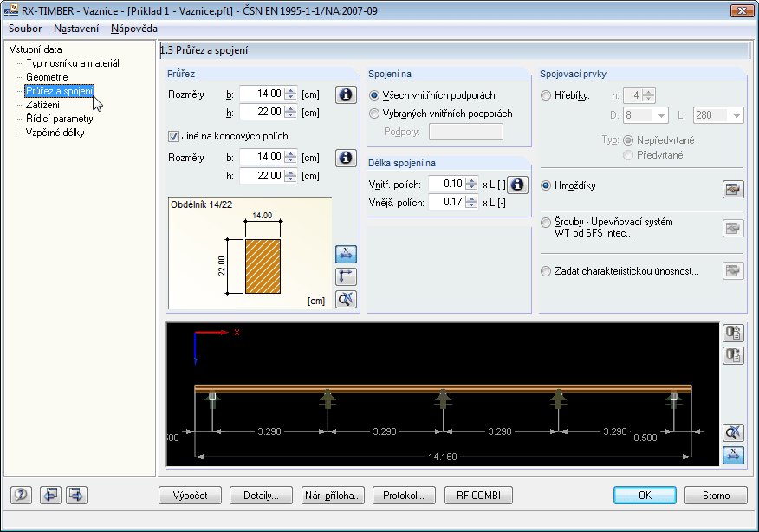
Task: Select Vzpěrné délky in tree
Action: pyautogui.click(x=55, y=133)
